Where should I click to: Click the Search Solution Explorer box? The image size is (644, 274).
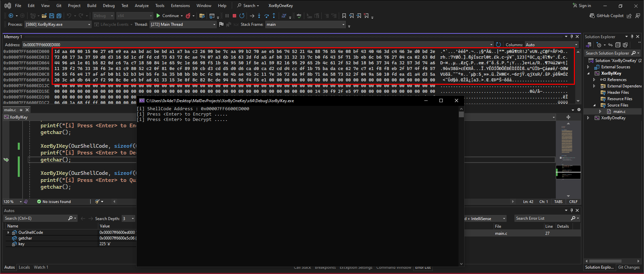[x=608, y=53]
